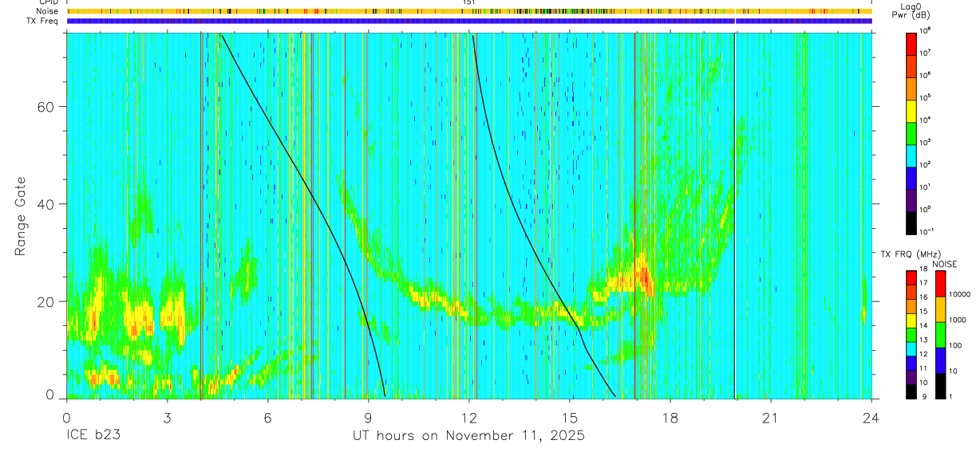
Task: Pick the cyan segment of TX FRQ legend
Action: click(911, 349)
